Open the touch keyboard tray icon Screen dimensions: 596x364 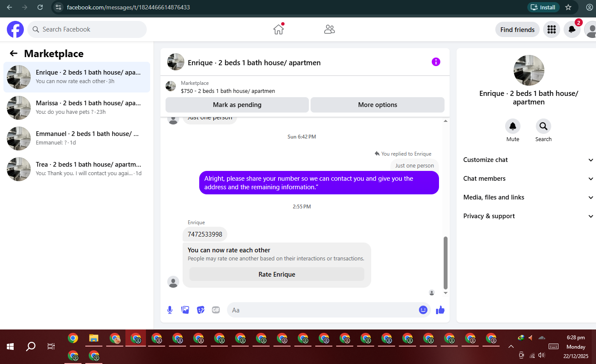[x=553, y=347]
